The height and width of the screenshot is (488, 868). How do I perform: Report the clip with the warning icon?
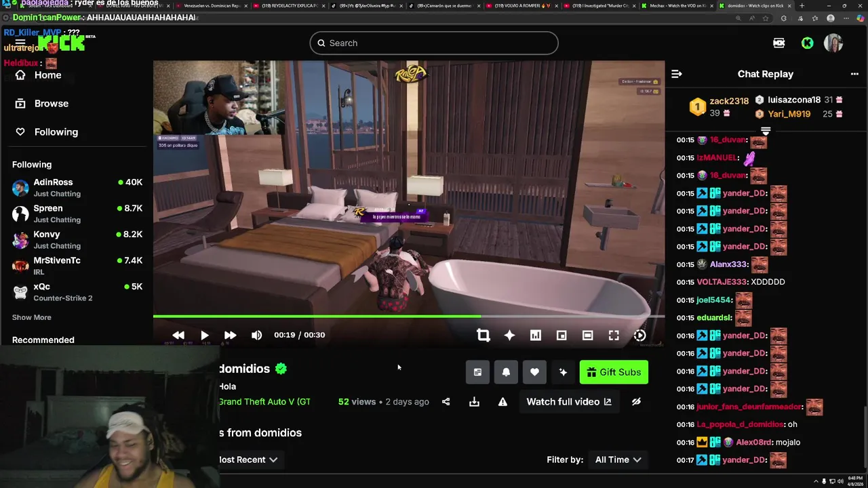click(x=502, y=402)
